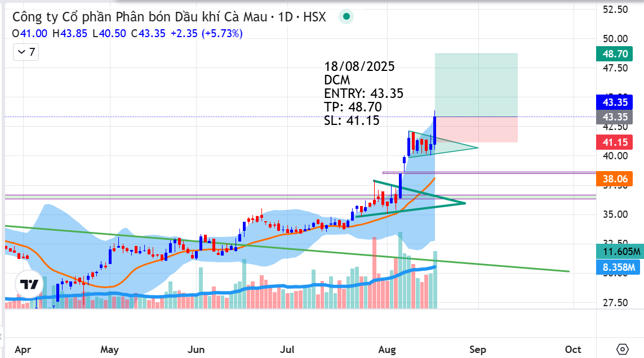Select the annotation date 18/08/2025

[359, 66]
